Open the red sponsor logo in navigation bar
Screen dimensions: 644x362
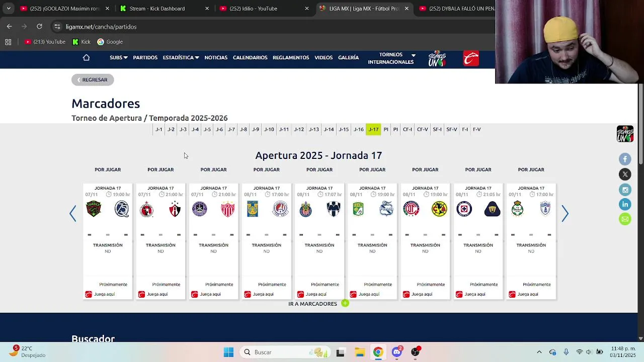click(471, 58)
